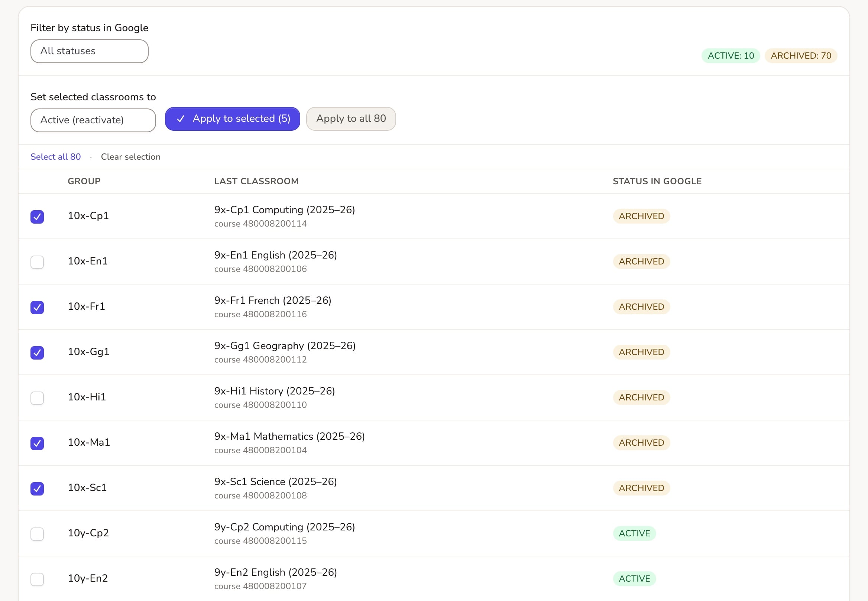Click 9x-Ma1 Mathematics (2025–26) classroom text
868x601 pixels.
point(289,436)
